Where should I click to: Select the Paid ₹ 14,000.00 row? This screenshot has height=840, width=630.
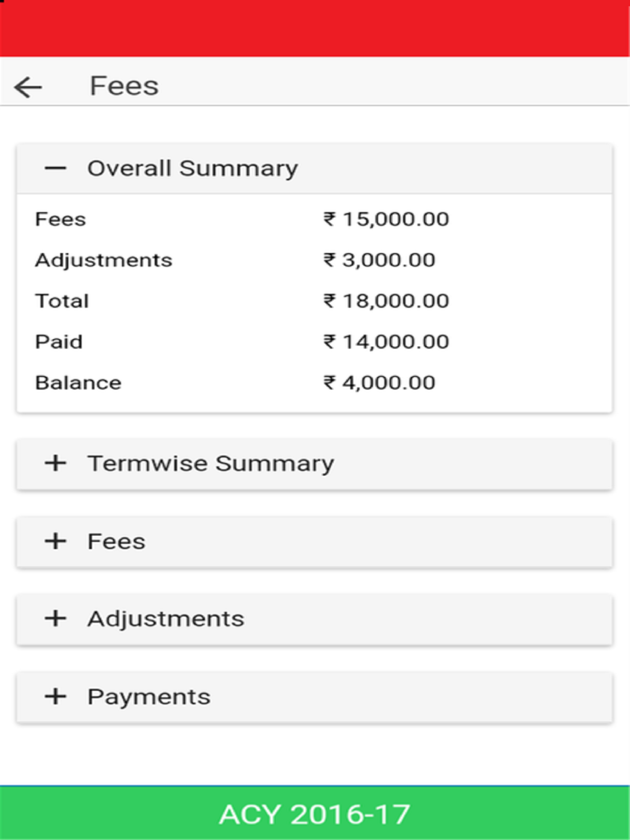click(315, 341)
